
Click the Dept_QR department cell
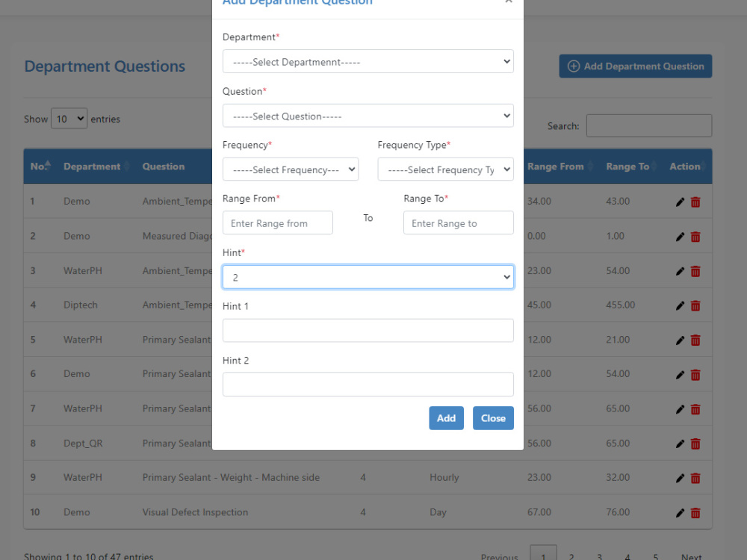(x=83, y=444)
